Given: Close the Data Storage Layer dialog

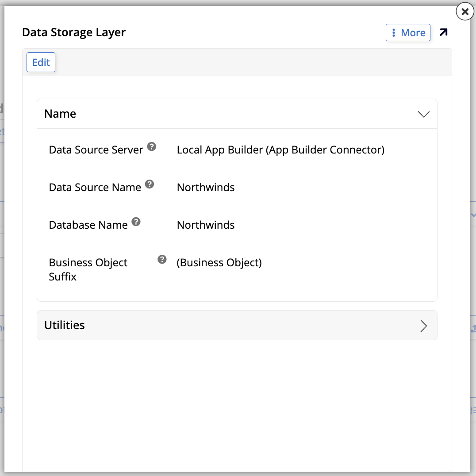Looking at the screenshot, I should click(465, 12).
